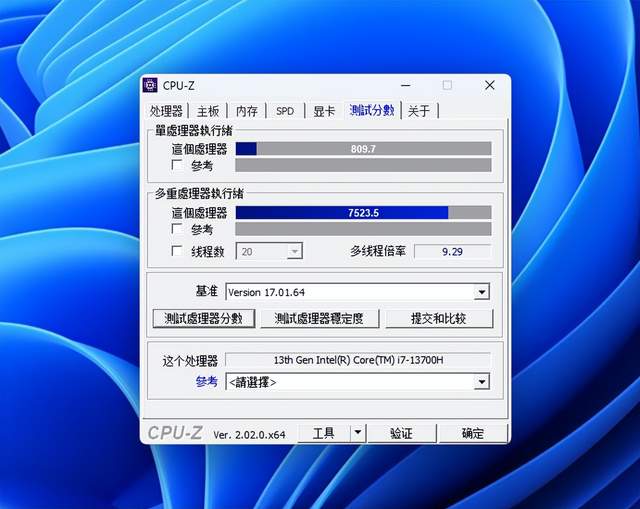This screenshot has height=509, width=640.
Task: Click the 验证 button
Action: tap(402, 433)
